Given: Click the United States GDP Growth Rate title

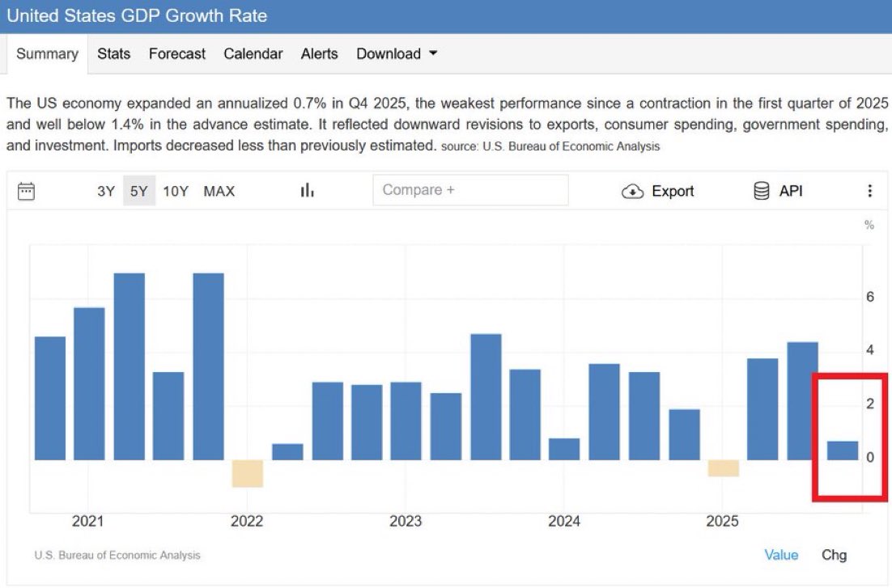Looking at the screenshot, I should (137, 15).
